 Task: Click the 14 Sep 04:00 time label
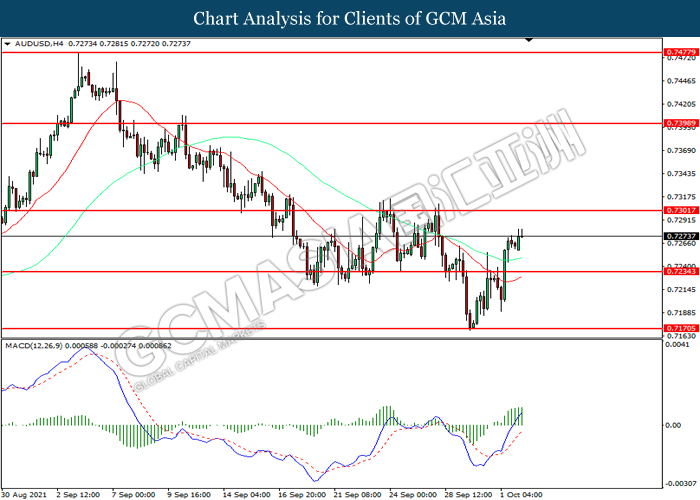point(246,495)
